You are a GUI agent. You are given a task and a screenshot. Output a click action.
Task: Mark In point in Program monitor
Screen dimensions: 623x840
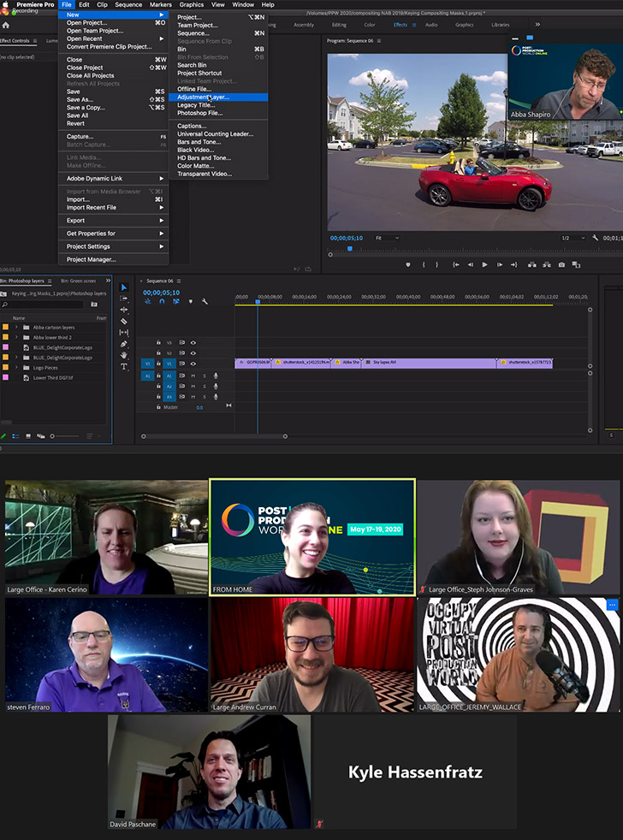coord(424,264)
